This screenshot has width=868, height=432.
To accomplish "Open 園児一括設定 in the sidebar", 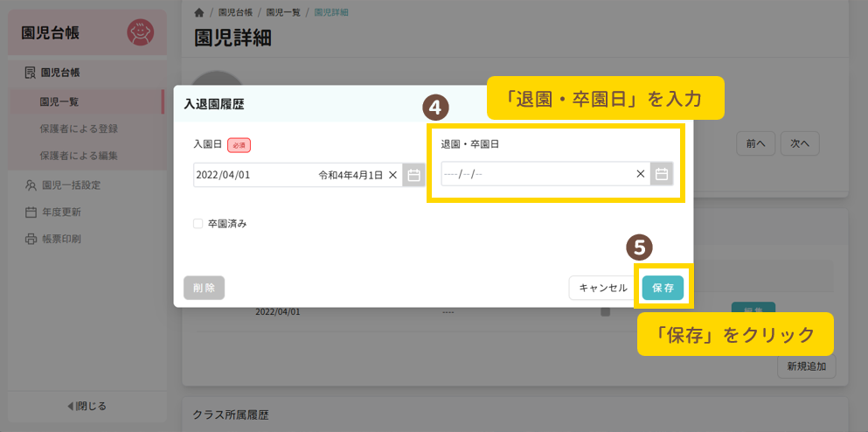I will click(71, 185).
